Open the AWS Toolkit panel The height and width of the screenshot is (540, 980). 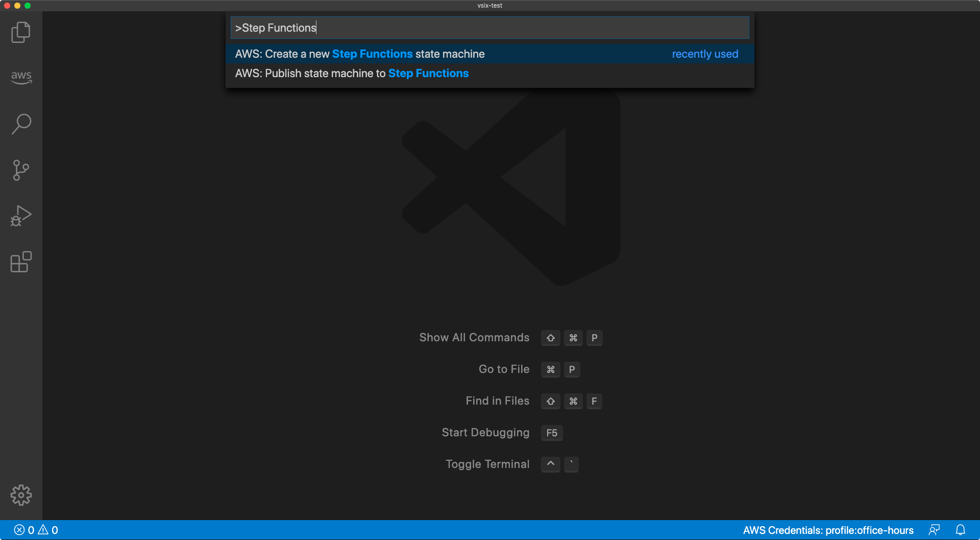click(x=21, y=77)
